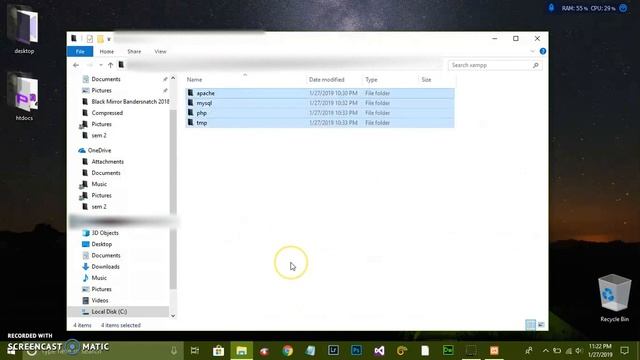
Task: Select OneDrive in the navigation pane
Action: (99, 150)
